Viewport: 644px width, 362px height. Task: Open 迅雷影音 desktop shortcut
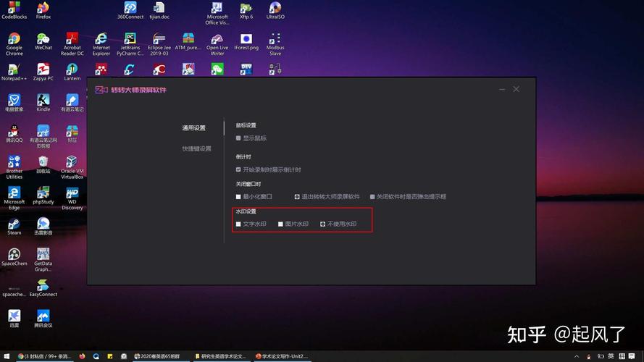click(x=43, y=226)
